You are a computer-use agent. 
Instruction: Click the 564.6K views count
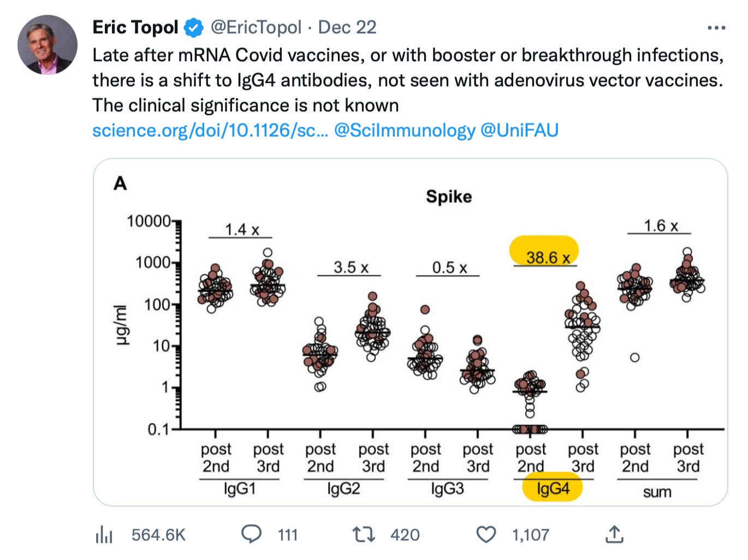click(158, 535)
